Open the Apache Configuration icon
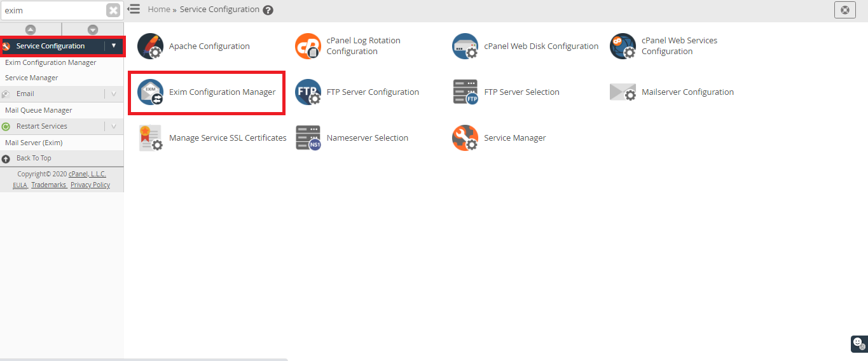The height and width of the screenshot is (361, 868). coord(151,46)
